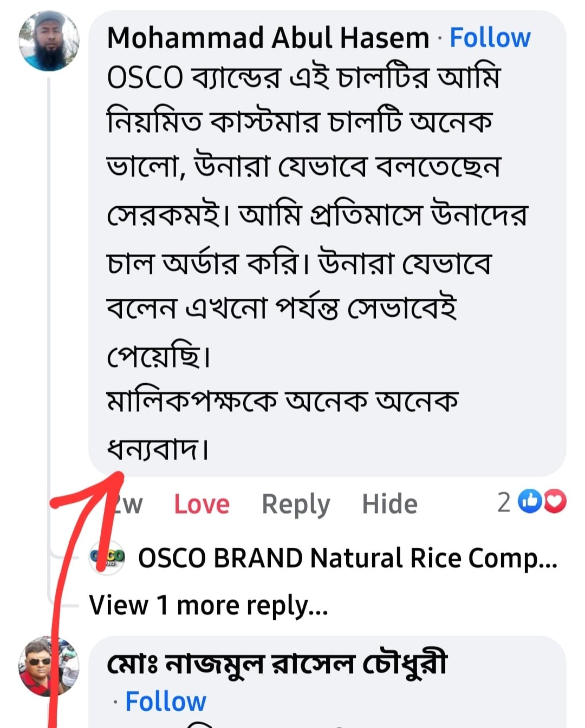The image size is (585, 728).
Task: Click the vertical reply thread line
Action: pyautogui.click(x=49, y=271)
